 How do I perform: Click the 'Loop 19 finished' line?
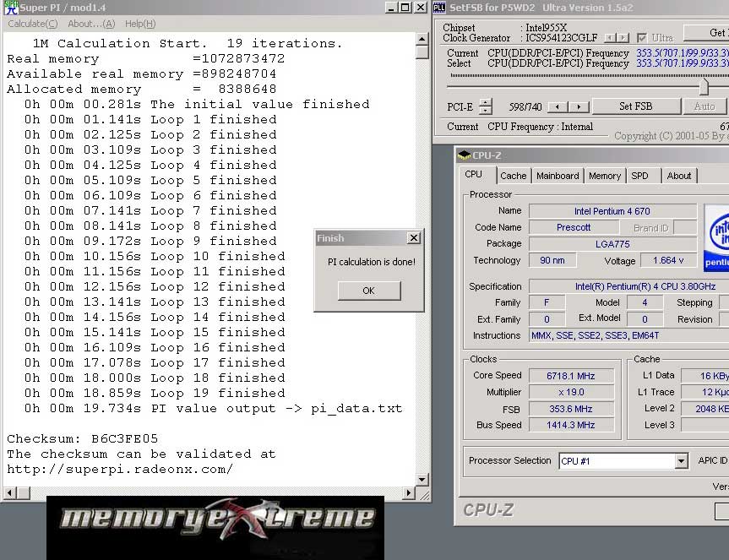point(155,393)
